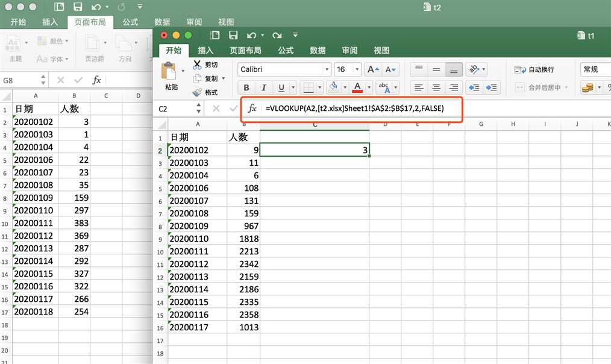Click the accounting format coins icon
The height and width of the screenshot is (364, 611).
coord(587,87)
